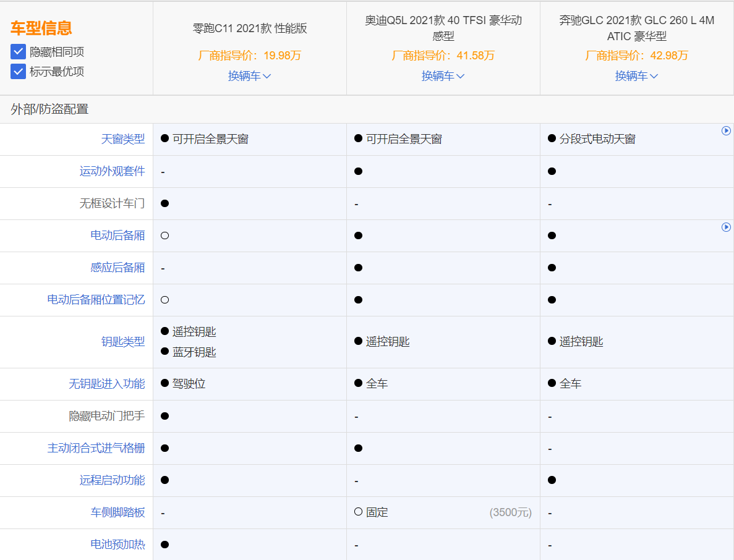734x560 pixels.
Task: Click the 无框设计车门 row label
Action: pyautogui.click(x=113, y=203)
